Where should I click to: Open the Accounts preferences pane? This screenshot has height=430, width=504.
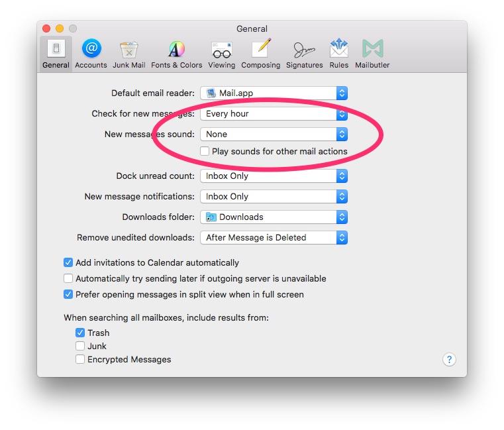[x=91, y=54]
